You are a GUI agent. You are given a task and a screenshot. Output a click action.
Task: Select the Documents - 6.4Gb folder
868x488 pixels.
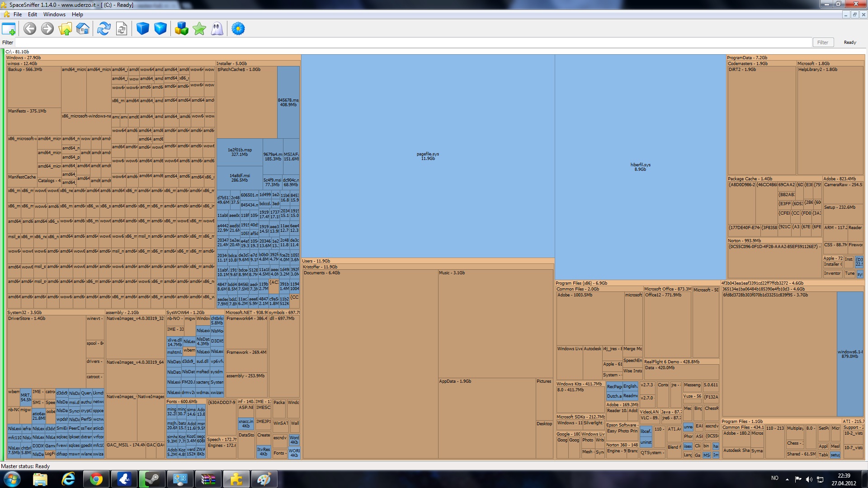(x=370, y=364)
